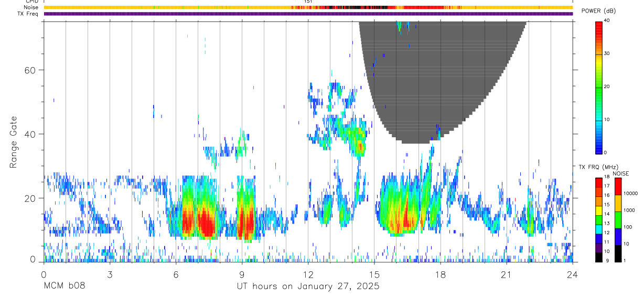
Task: Click the 'TX Freq' row label
Action: click(29, 14)
